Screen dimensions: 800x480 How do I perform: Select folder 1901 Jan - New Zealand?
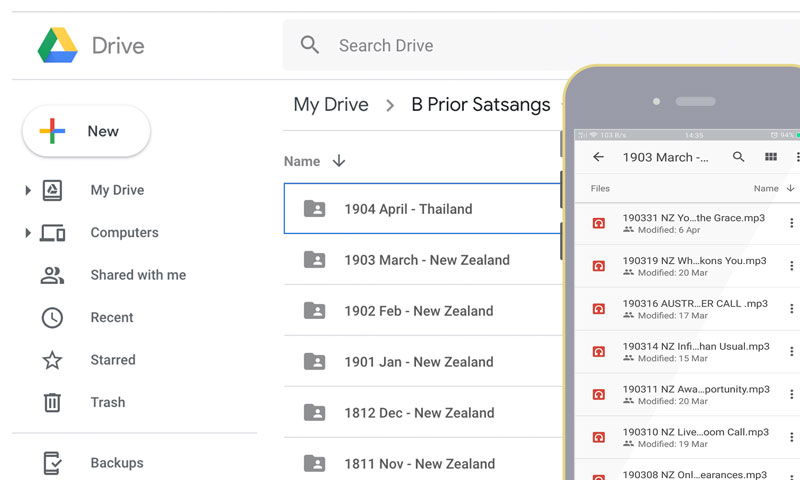pos(422,362)
